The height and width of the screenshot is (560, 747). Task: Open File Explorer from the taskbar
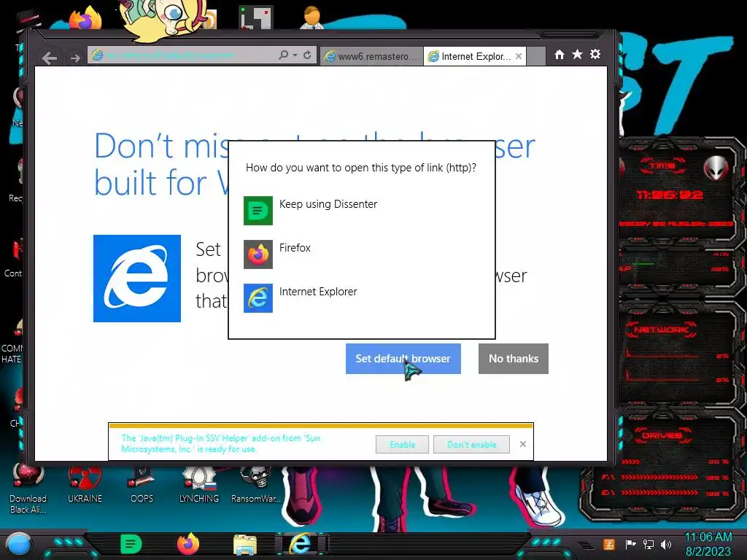pyautogui.click(x=245, y=545)
